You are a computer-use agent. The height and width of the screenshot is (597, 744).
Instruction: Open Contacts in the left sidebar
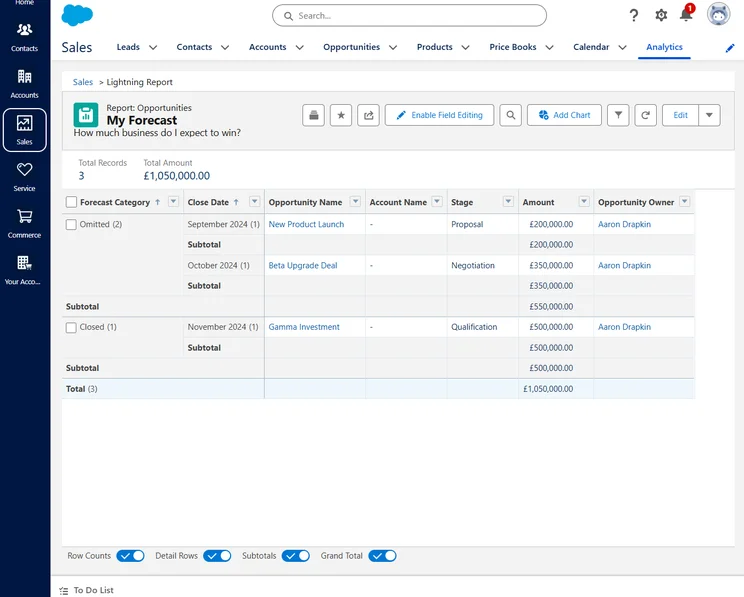[25, 37]
